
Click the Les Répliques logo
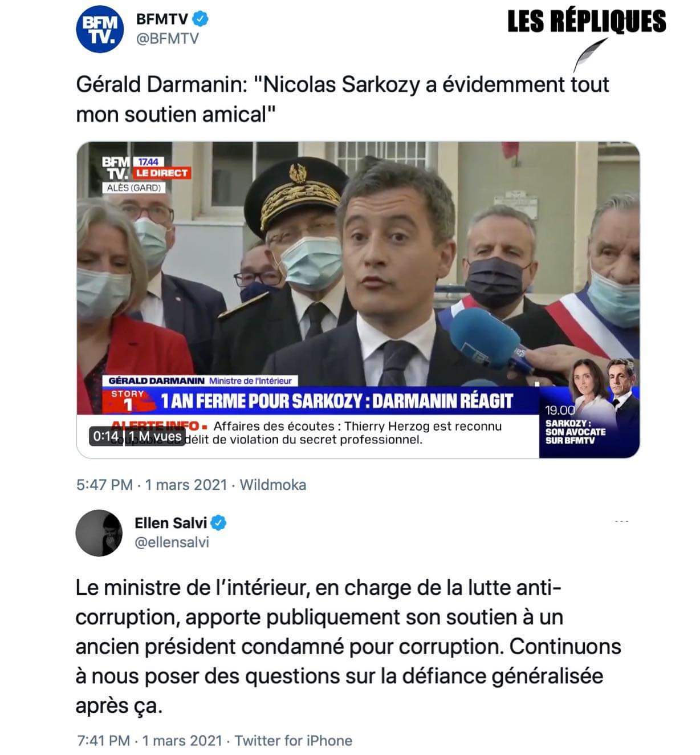(586, 22)
